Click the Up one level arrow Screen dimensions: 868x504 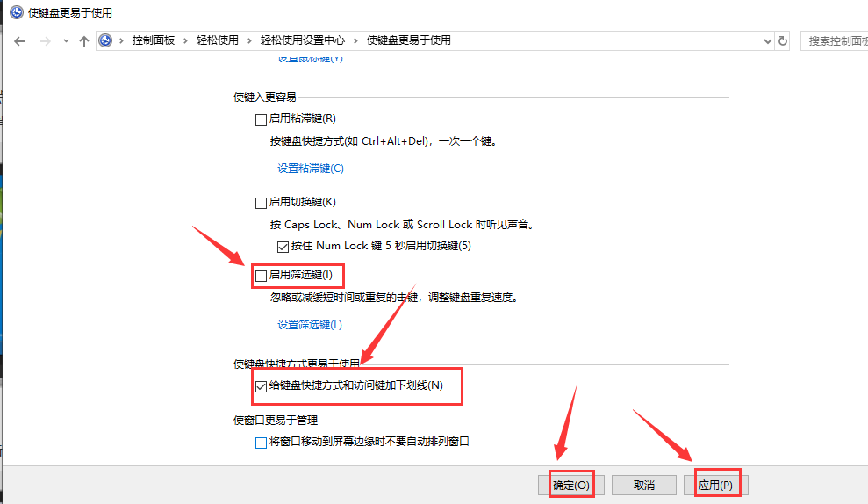pos(84,41)
